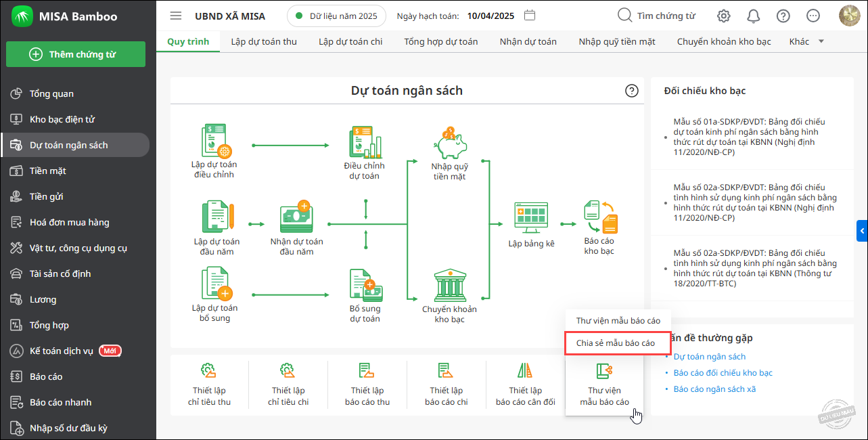Image resolution: width=868 pixels, height=440 pixels.
Task: Open Nhập quỹ tiền mặt piggy bank icon
Action: pos(449,144)
